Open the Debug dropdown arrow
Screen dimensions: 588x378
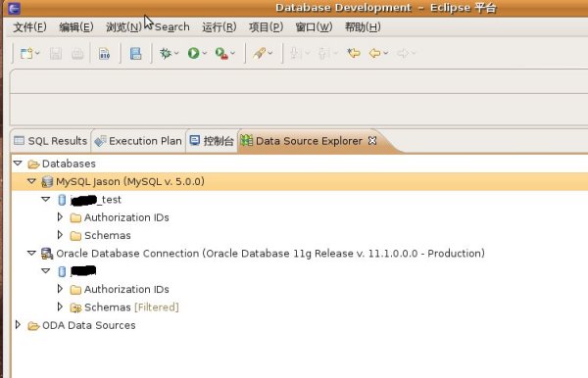tap(176, 53)
